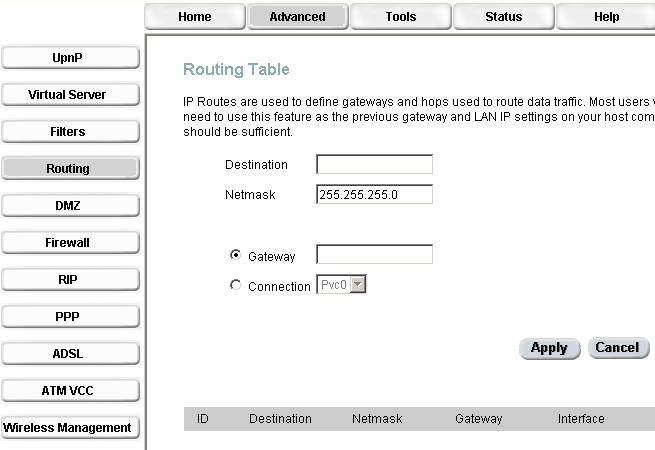Navigate to the RIP page
The image size is (655, 450).
coord(68,280)
